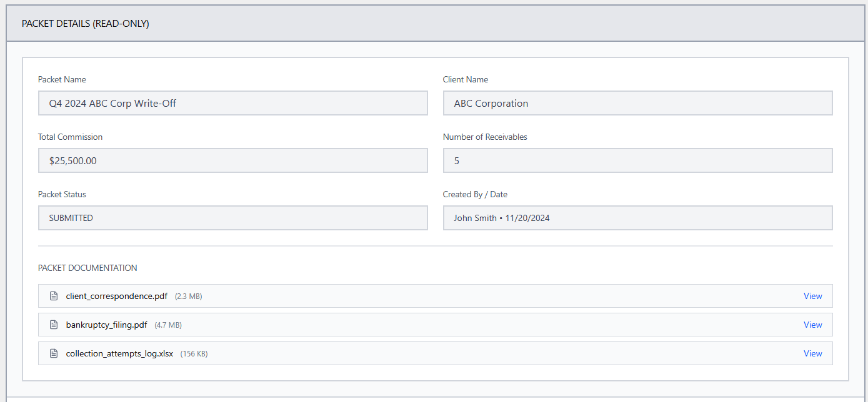Click the document icon next to bankruptcy_filing.pdf
868x402 pixels.
pos(54,325)
